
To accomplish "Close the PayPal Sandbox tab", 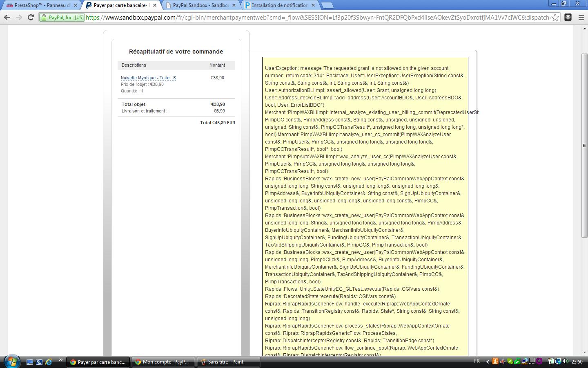I will 234,5.
